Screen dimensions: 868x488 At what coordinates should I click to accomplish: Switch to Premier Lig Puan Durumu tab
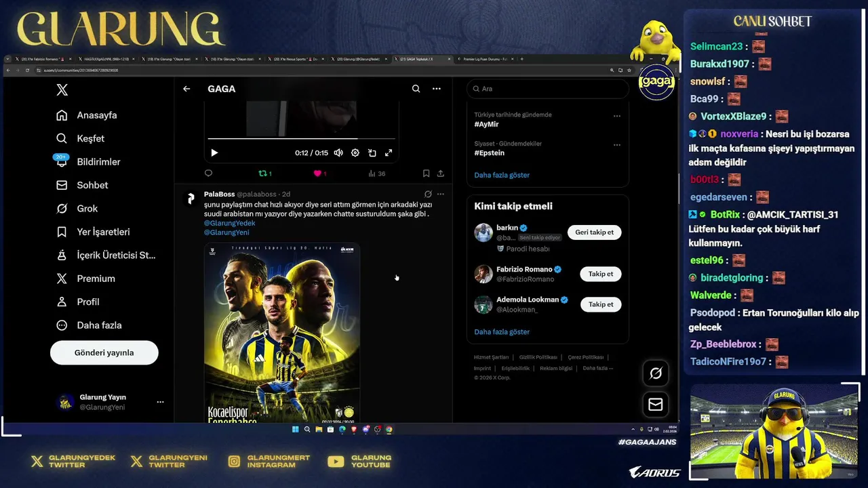click(x=484, y=60)
